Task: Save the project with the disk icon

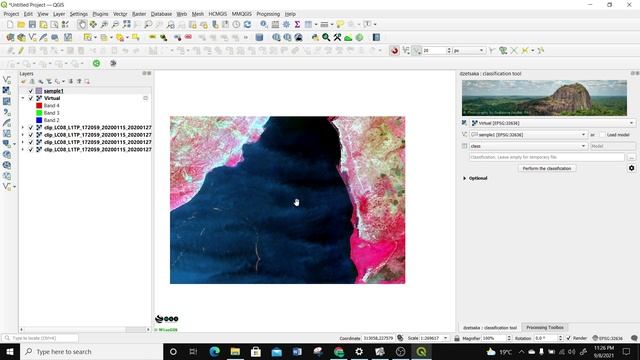Action: pos(32,24)
